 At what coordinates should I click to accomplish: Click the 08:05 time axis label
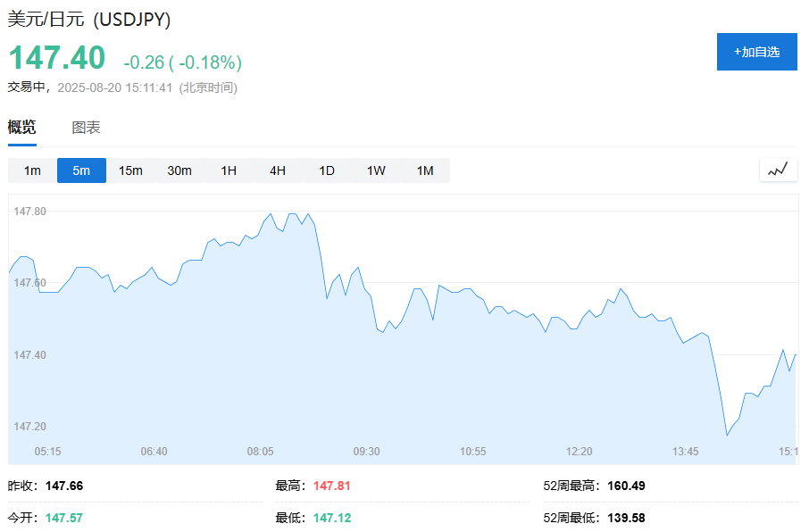260,452
